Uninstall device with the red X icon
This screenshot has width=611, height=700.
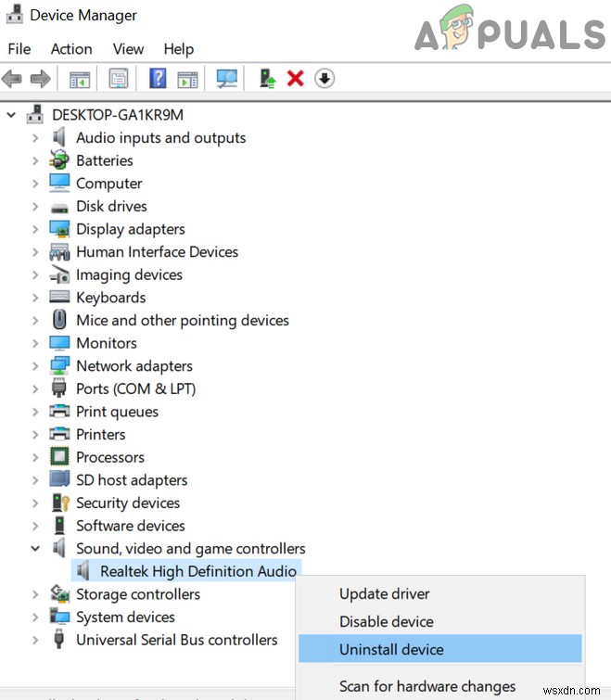coord(296,79)
